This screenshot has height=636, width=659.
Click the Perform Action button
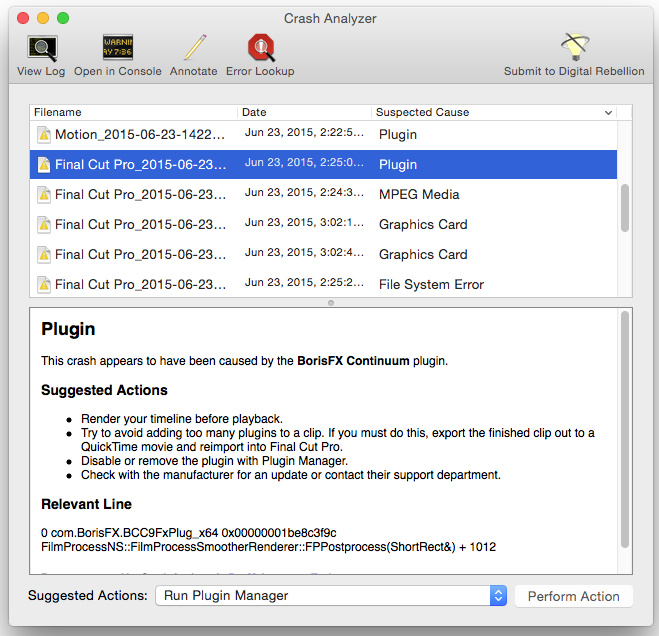tap(574, 596)
